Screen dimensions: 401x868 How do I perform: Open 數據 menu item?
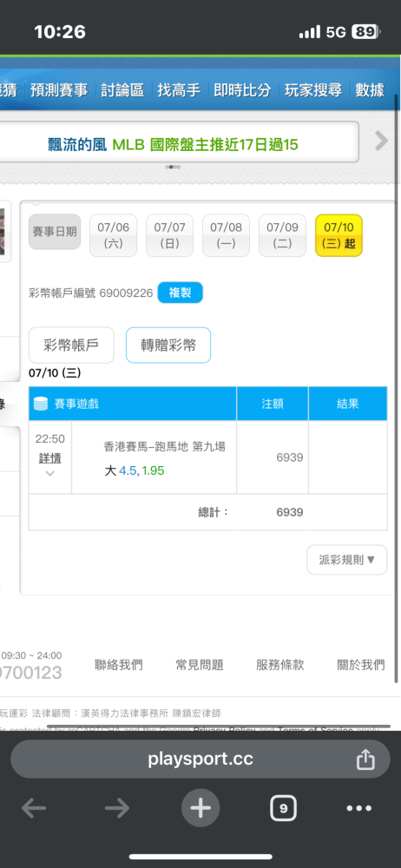click(x=370, y=89)
